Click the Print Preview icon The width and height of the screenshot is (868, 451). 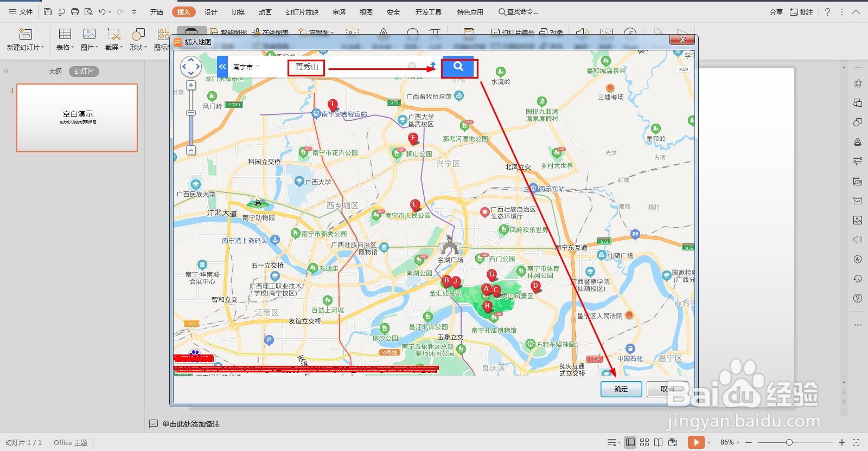[88, 11]
